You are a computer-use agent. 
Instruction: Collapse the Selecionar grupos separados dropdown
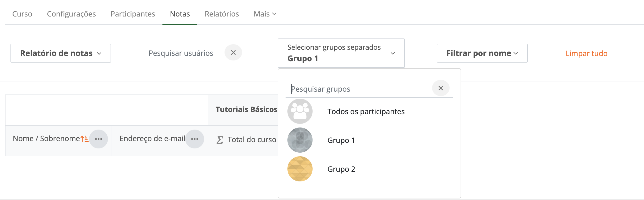pyautogui.click(x=341, y=53)
